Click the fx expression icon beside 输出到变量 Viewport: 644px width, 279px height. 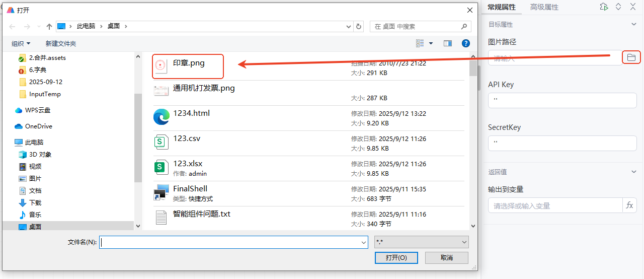point(629,205)
